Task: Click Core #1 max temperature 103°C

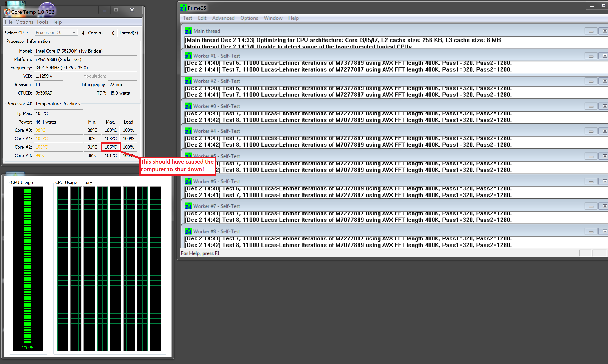Action: point(111,139)
